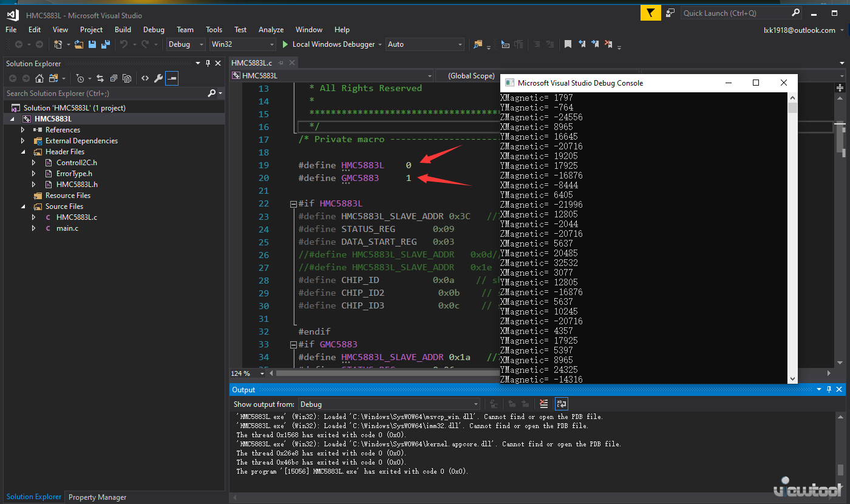This screenshot has width=850, height=504.
Task: Close the HMC5883L.c editor tab
Action: (x=292, y=63)
